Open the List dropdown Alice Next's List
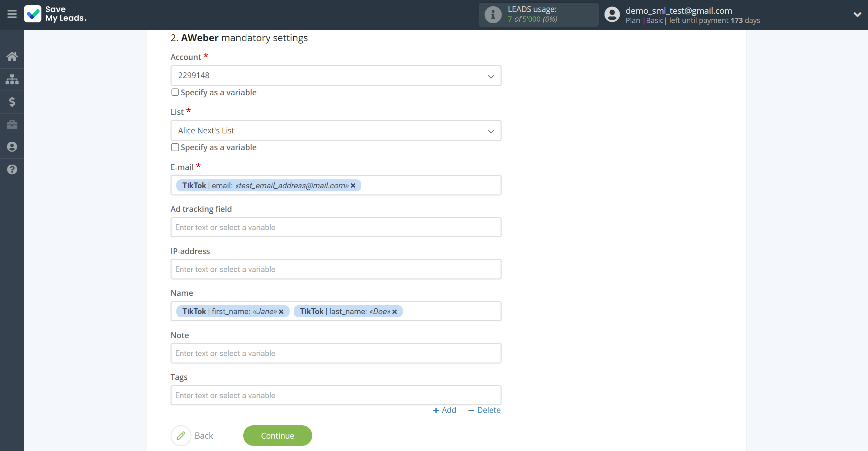 coord(336,130)
